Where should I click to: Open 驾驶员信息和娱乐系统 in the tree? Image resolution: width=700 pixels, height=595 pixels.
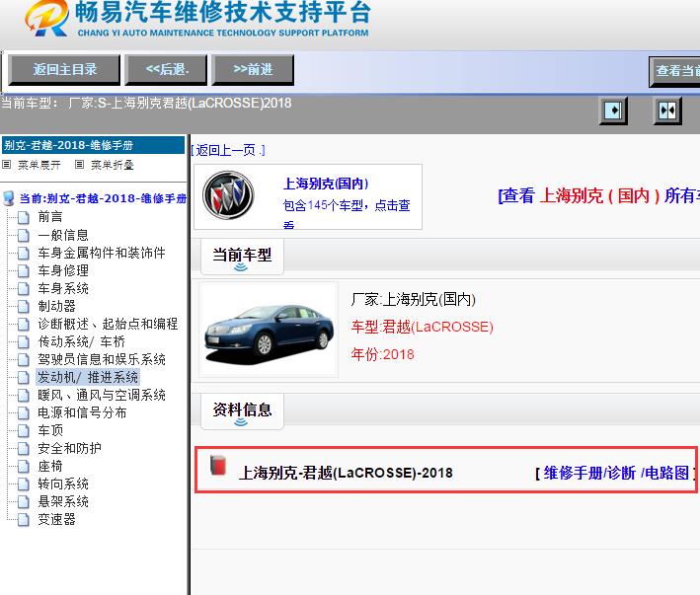[102, 359]
